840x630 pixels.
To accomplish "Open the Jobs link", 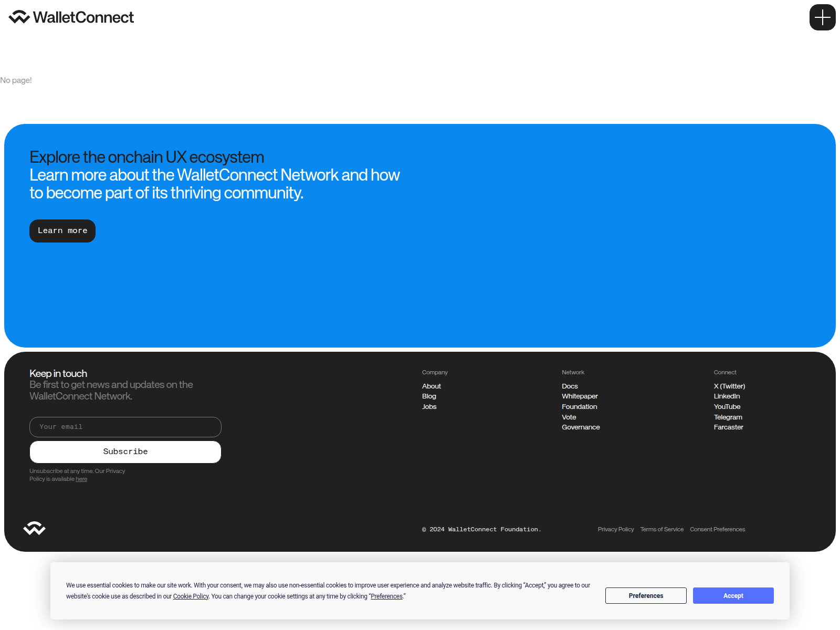I will 429,407.
